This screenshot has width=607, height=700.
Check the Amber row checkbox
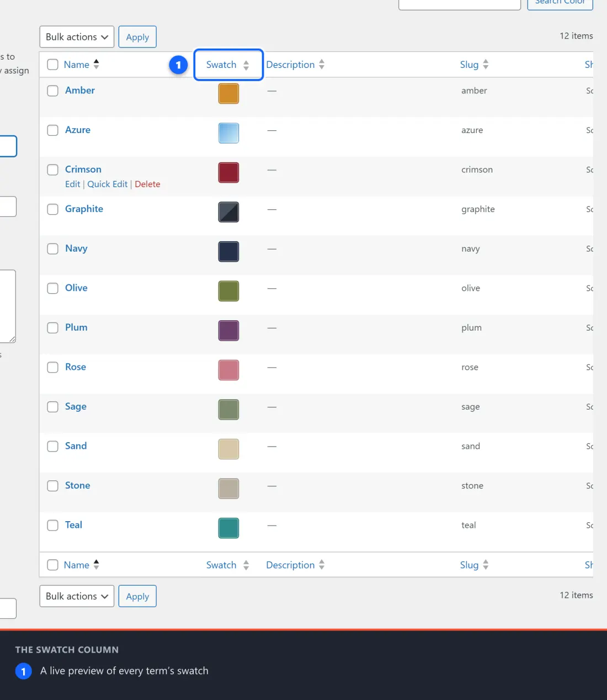(x=52, y=91)
